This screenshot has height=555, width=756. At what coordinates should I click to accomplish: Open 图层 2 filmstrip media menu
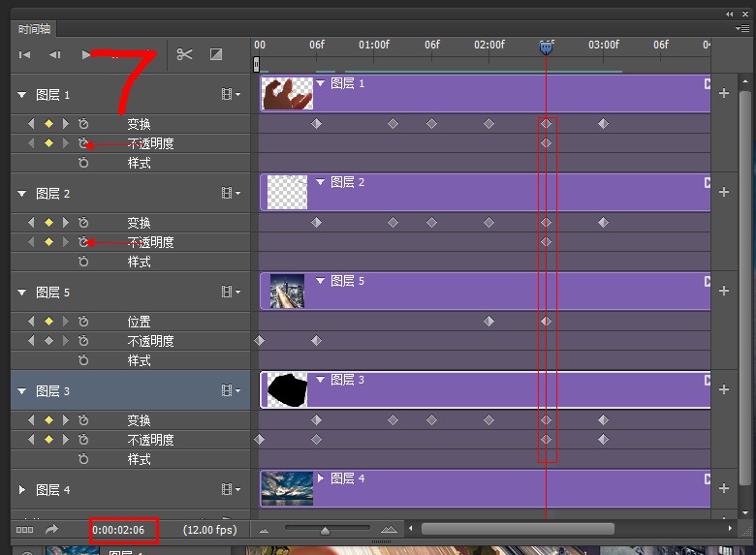231,193
